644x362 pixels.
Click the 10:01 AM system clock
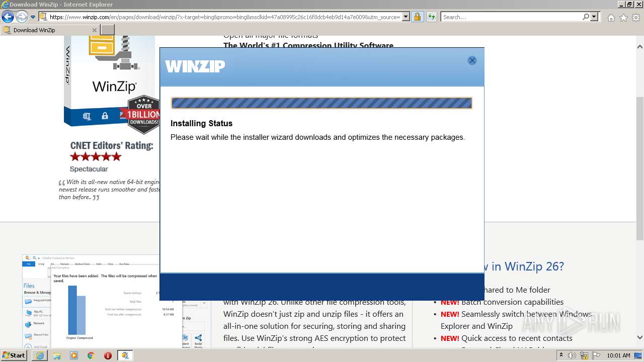(618, 355)
